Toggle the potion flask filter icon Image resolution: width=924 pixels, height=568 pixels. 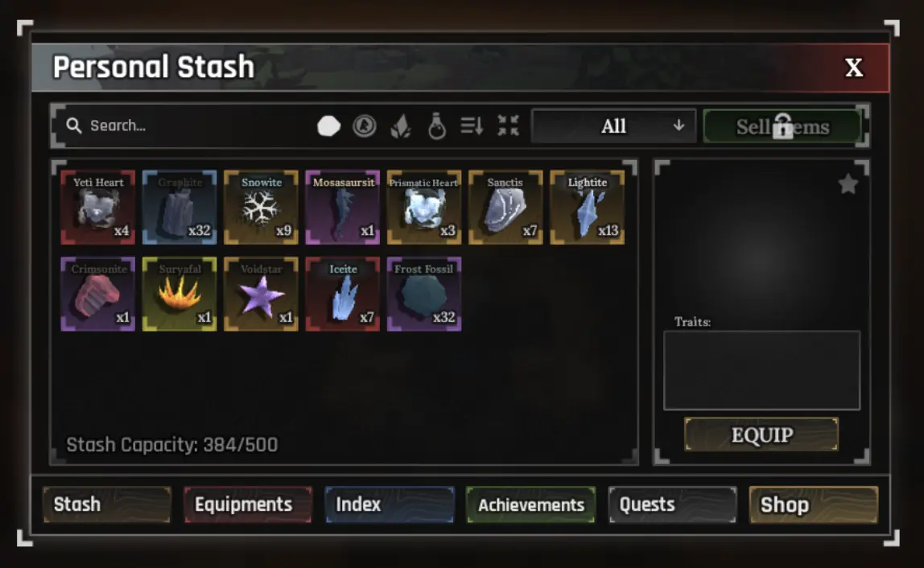coord(437,126)
